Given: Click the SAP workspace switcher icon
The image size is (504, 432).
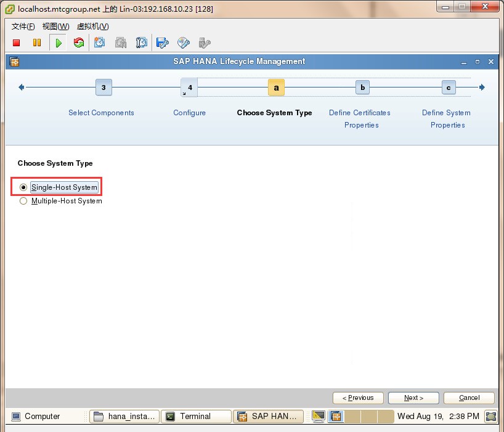Looking at the screenshot, I should pos(336,417).
